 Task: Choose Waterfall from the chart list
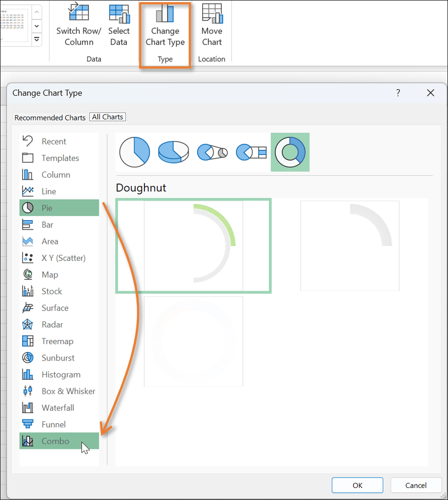tap(58, 408)
